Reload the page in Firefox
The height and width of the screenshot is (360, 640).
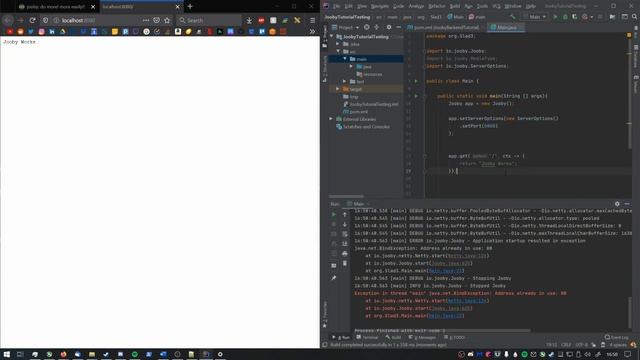[x=32, y=20]
